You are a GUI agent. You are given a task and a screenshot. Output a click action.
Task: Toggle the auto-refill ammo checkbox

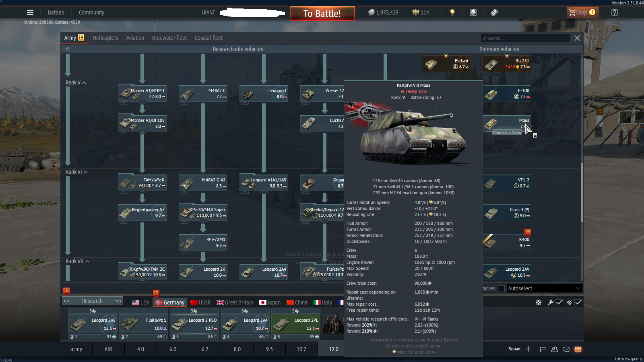(x=578, y=302)
